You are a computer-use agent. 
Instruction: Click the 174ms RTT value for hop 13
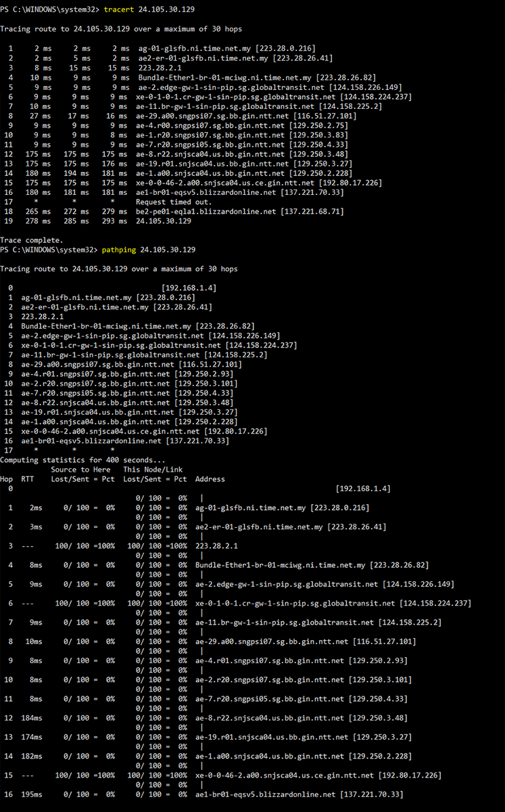point(31,737)
